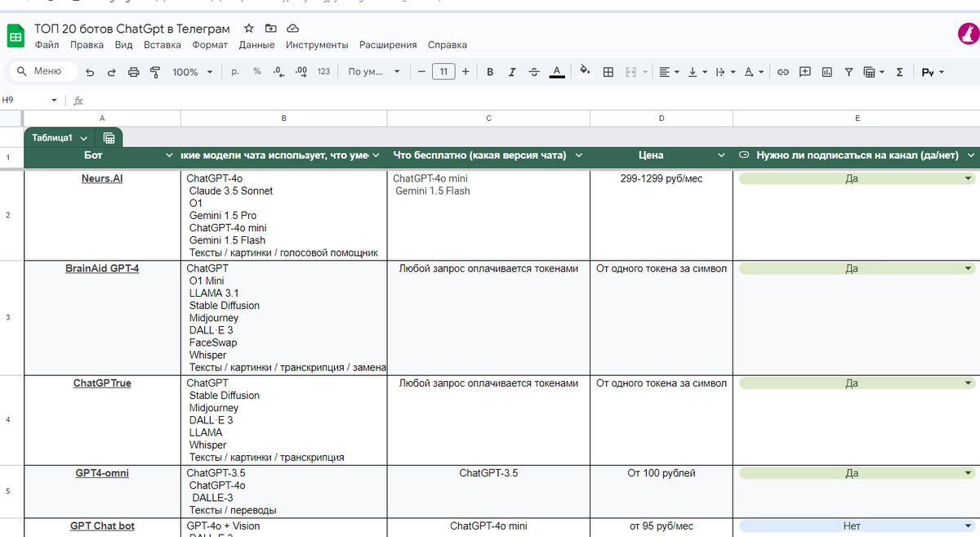Open the Name Box dropdown arrow
Viewport: 980px width, 537px height.
tap(54, 101)
